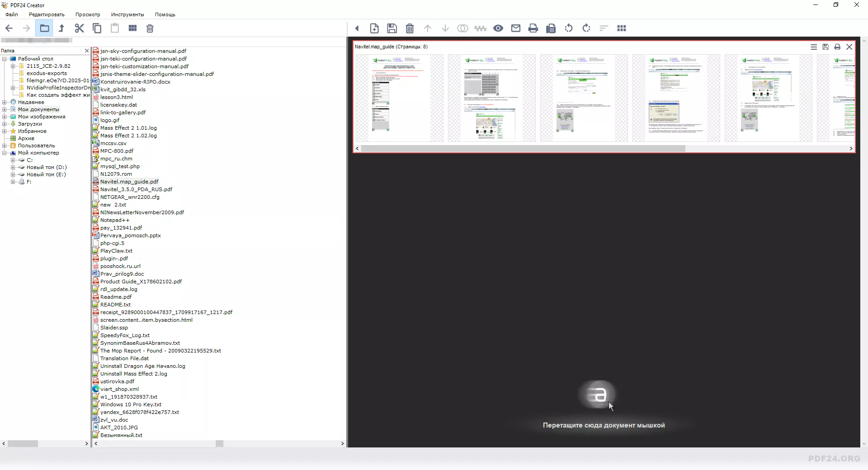Image resolution: width=868 pixels, height=470 pixels.
Task: Click the eye preview icon in toolbar
Action: 498,28
